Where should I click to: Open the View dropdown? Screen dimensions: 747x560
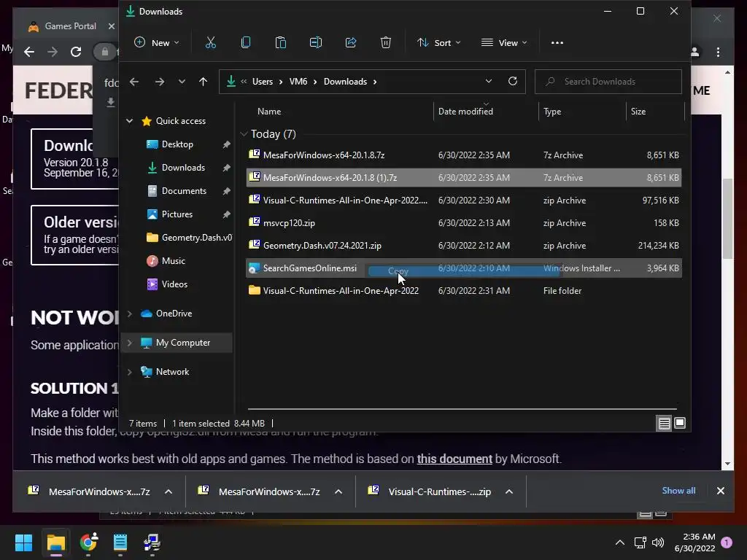[x=504, y=43]
